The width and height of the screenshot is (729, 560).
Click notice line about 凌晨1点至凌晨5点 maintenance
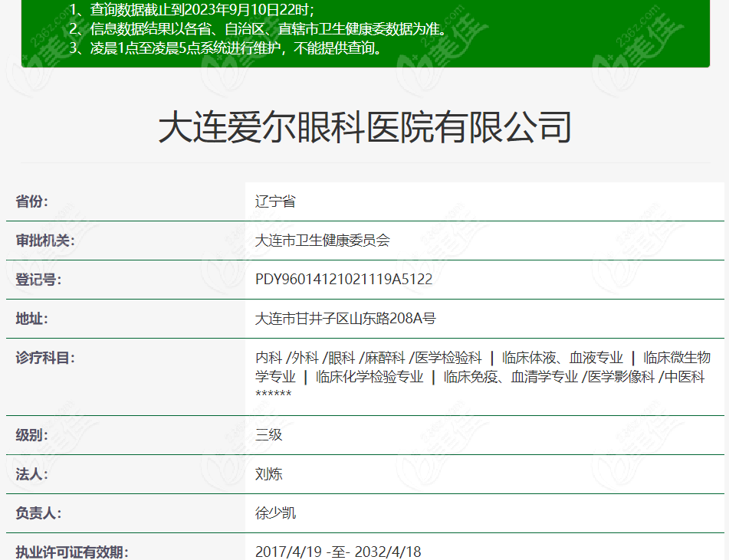point(225,47)
